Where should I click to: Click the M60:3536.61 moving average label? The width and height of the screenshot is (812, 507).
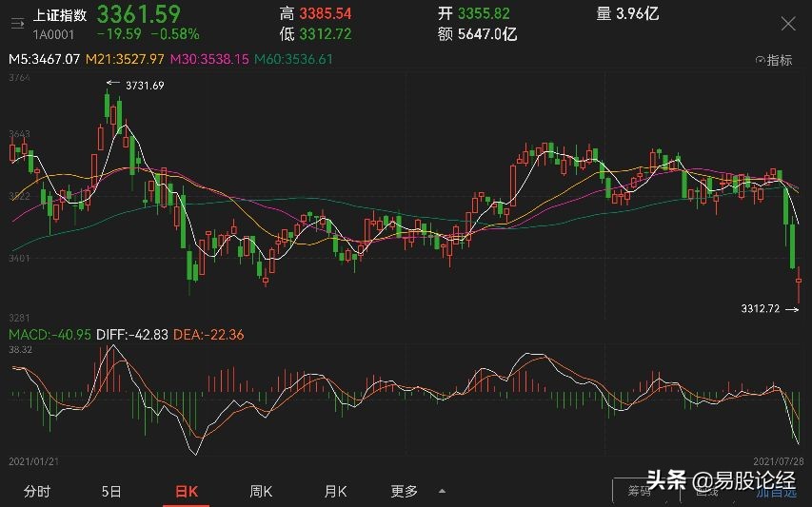pos(293,59)
